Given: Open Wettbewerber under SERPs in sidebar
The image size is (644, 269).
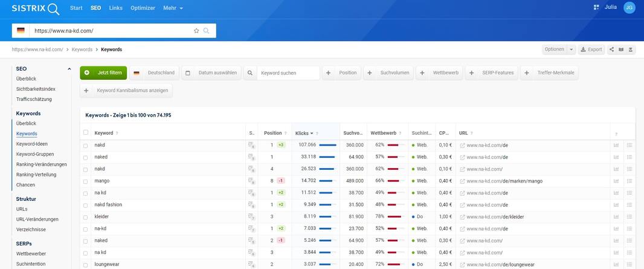Looking at the screenshot, I should click(31, 254).
